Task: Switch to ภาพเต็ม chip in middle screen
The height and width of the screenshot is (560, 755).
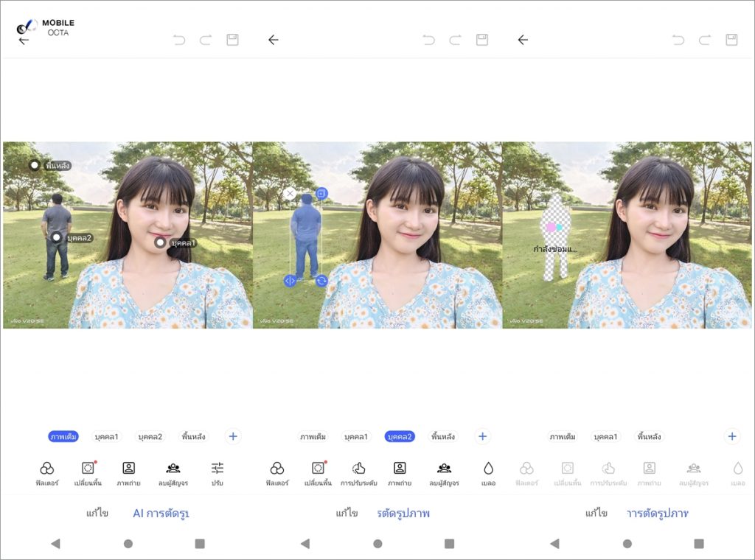Action: 313,437
